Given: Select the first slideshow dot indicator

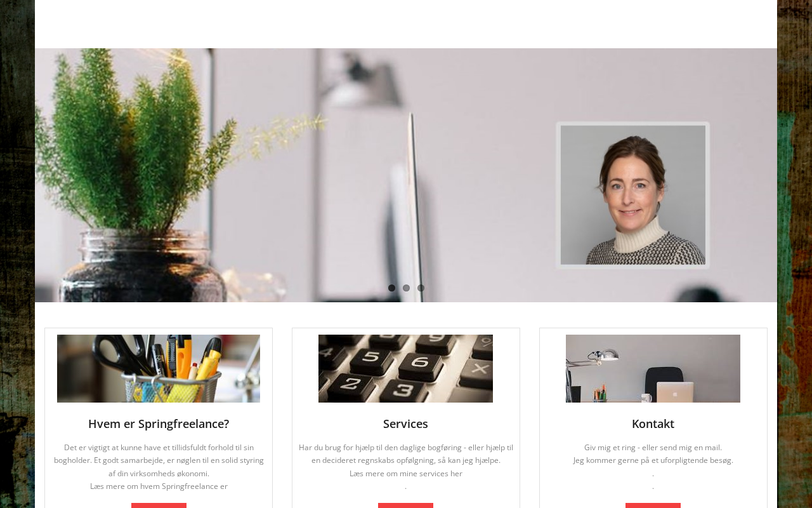Looking at the screenshot, I should [391, 288].
